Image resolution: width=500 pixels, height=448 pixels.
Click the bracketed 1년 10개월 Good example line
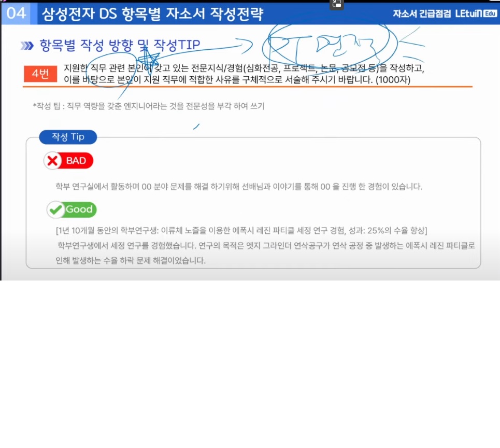[241, 230]
